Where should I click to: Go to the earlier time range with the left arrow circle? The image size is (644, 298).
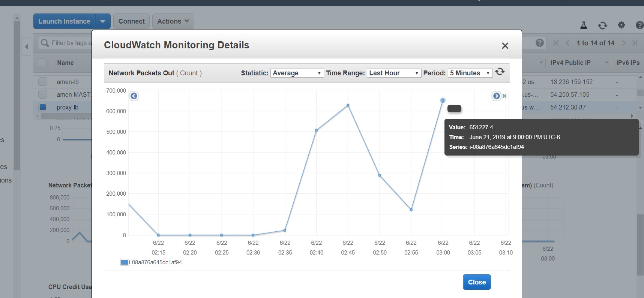pos(134,96)
